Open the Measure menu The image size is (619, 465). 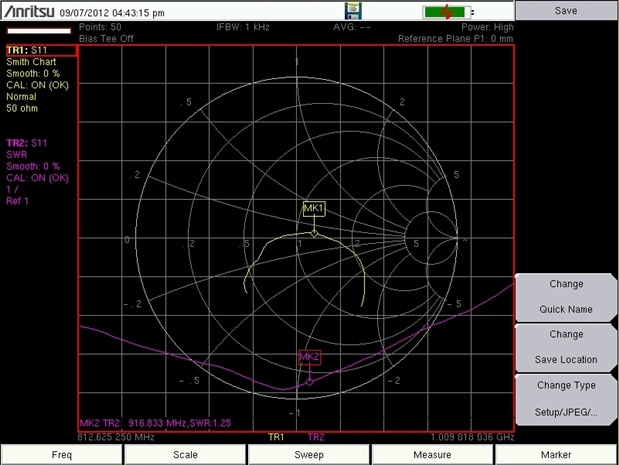pyautogui.click(x=432, y=454)
